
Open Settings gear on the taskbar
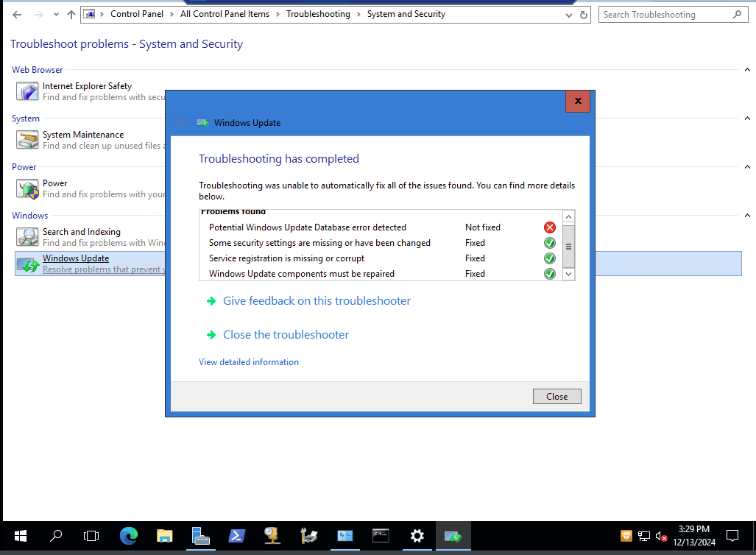point(417,536)
